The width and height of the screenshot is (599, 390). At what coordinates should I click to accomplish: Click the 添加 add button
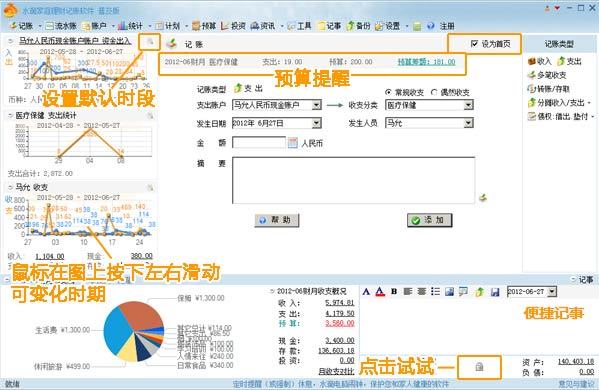pyautogui.click(x=429, y=220)
